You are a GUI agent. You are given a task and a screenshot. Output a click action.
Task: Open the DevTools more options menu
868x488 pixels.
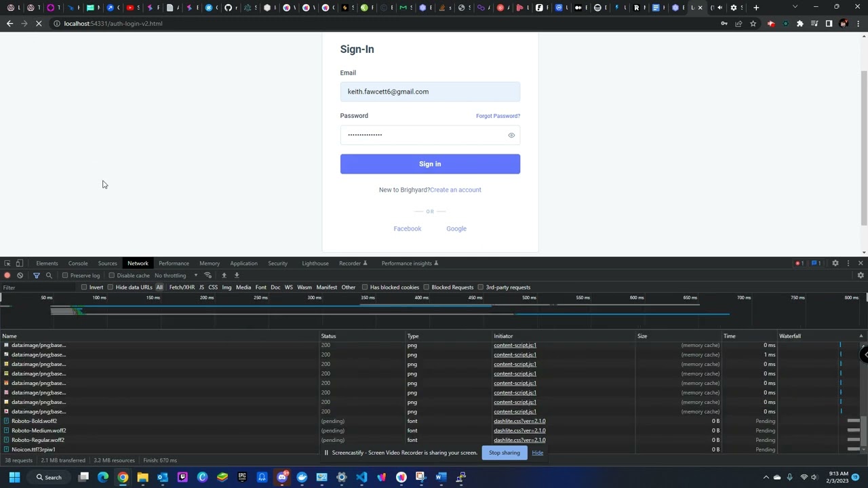coord(848,263)
